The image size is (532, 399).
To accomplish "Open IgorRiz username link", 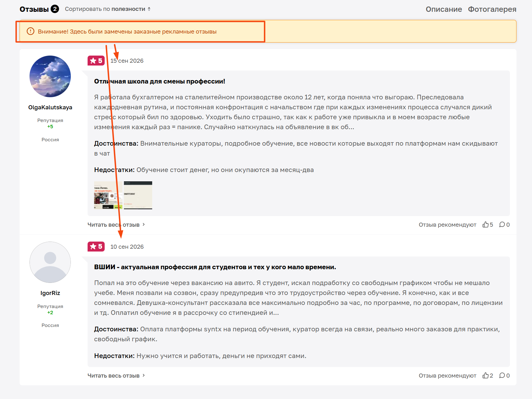I will point(50,293).
